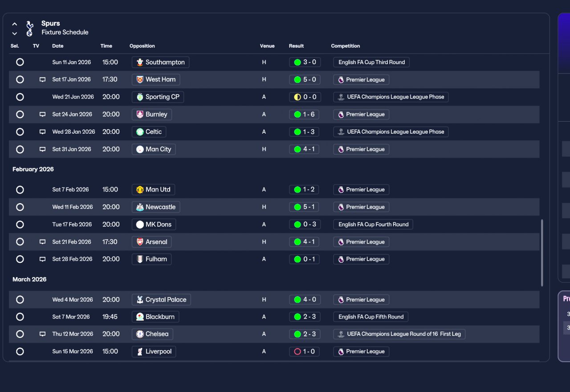Screen dimensions: 570x392
Task: Click the Tue 17 Feb 2026 date
Action: (x=72, y=225)
